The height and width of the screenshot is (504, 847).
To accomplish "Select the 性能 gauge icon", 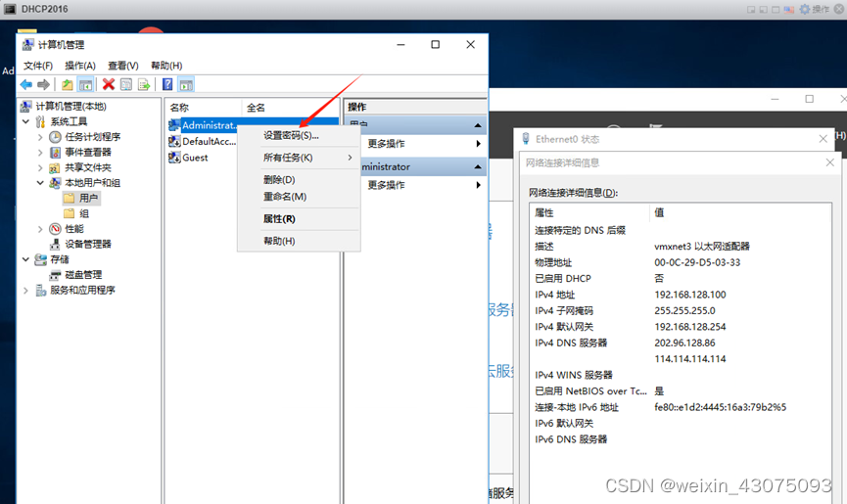I will pos(55,229).
